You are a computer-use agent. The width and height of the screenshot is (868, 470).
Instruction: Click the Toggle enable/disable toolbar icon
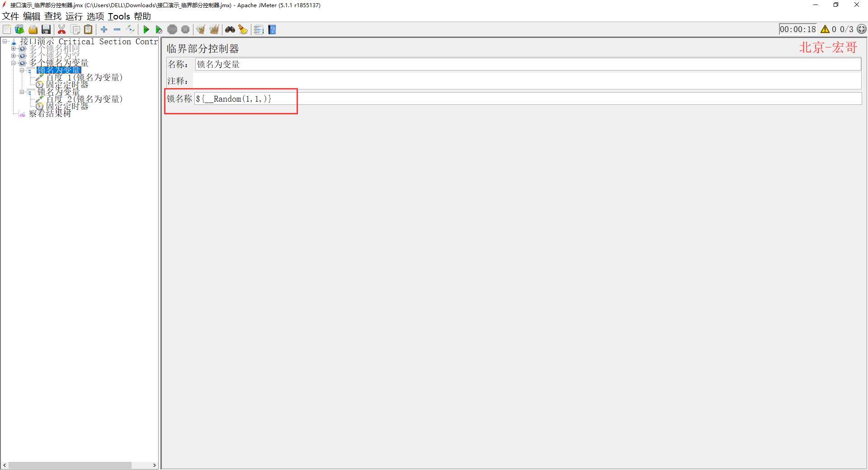[130, 29]
